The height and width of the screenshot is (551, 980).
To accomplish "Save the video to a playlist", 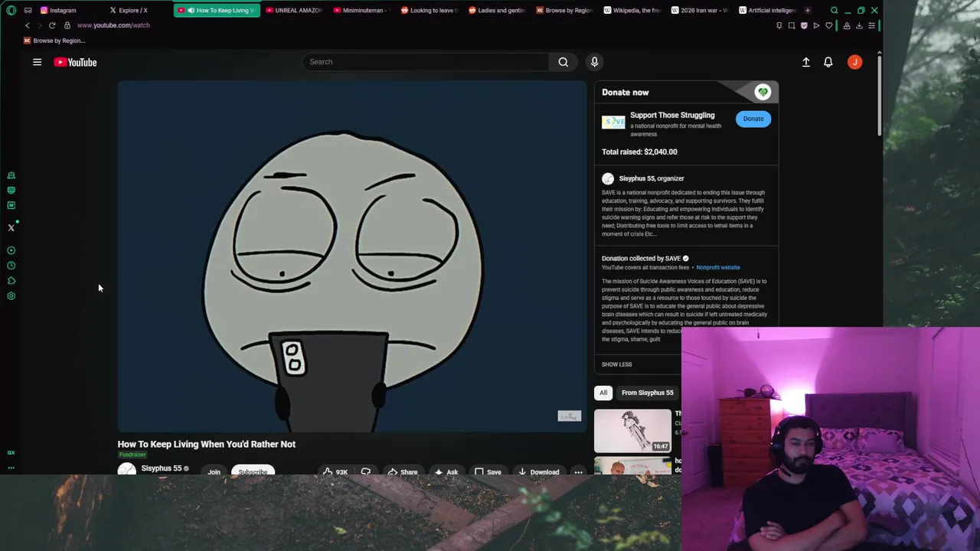I will (x=488, y=471).
